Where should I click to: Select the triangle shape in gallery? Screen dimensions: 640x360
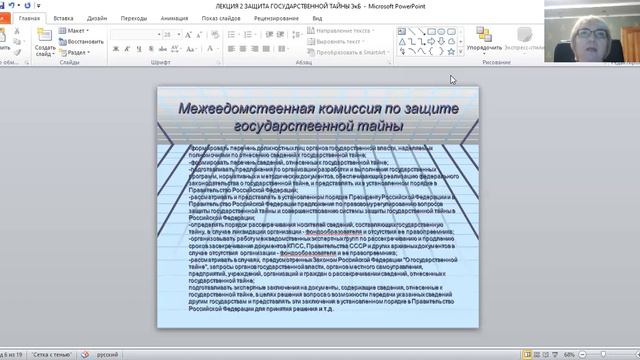pos(402,42)
